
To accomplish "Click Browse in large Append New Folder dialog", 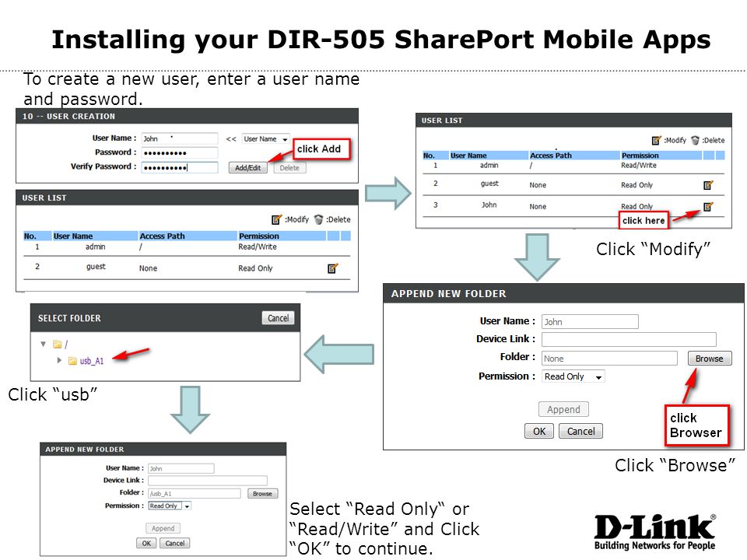I will coord(710,359).
